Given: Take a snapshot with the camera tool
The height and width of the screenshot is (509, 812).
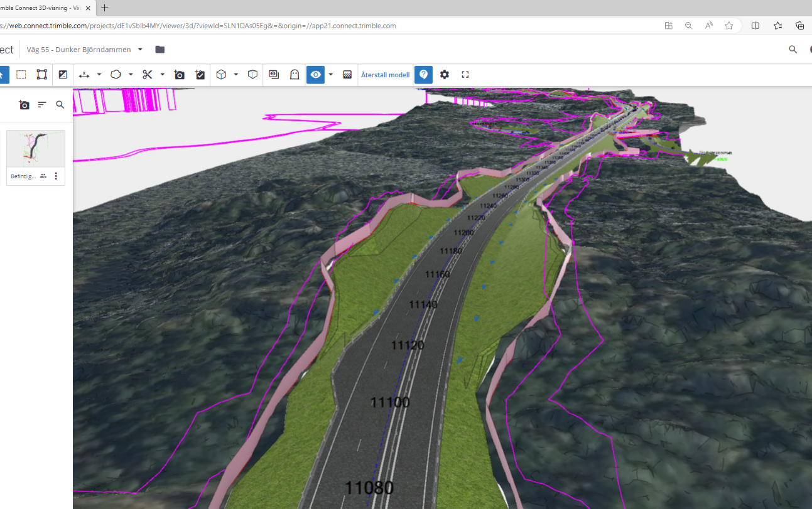Looking at the screenshot, I should point(179,74).
